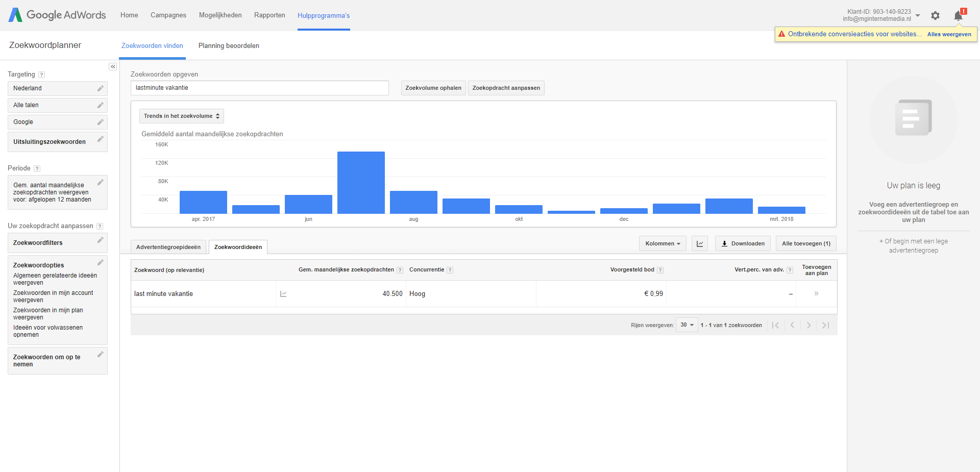This screenshot has height=472, width=980.
Task: Click the € 0,99 suggested bid value
Action: coord(653,294)
